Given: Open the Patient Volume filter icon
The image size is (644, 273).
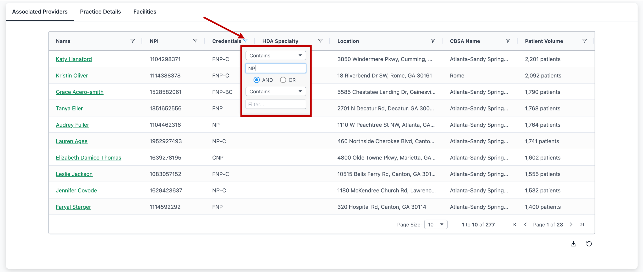Looking at the screenshot, I should tap(584, 41).
